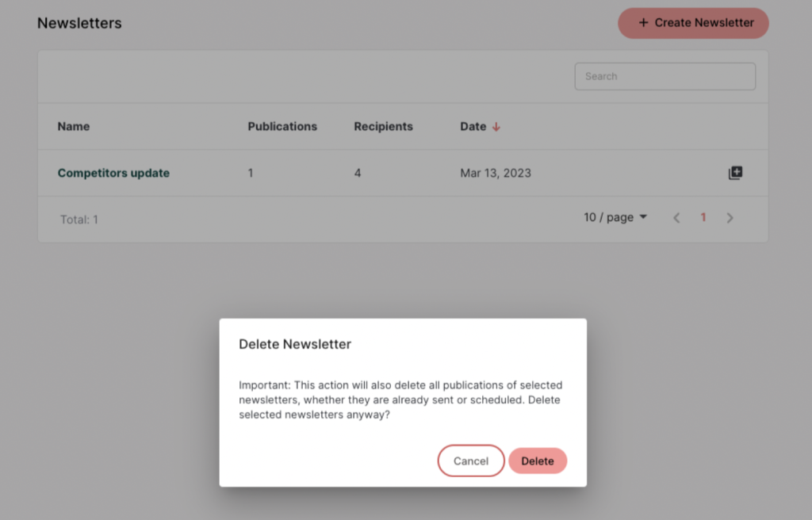Open the 10 / page size dropdown
Viewport: 812px width, 520px height.
(x=615, y=217)
